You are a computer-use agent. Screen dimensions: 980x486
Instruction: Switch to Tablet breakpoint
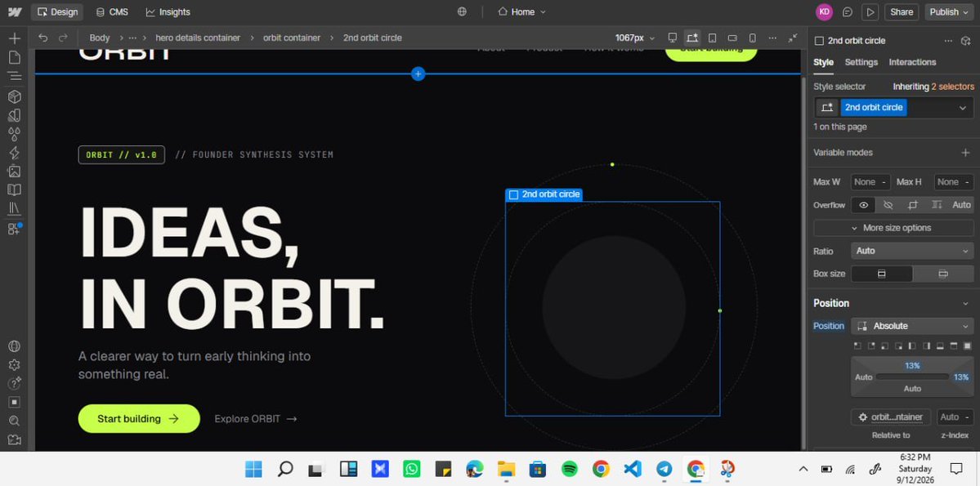click(x=713, y=38)
